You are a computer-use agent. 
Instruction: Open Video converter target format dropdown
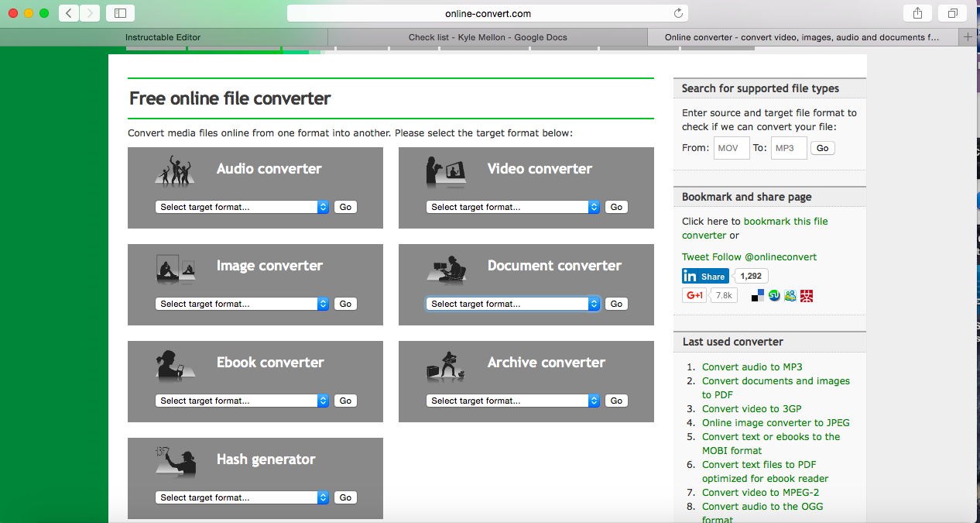pyautogui.click(x=513, y=207)
